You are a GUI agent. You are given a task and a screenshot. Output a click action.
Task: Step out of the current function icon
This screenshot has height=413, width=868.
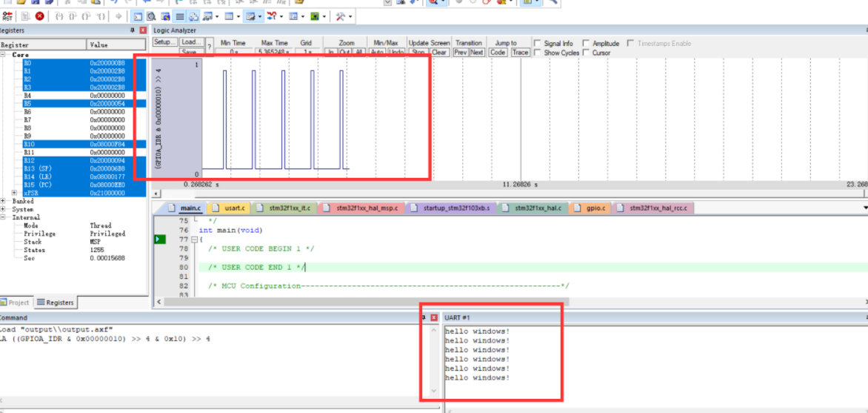86,16
